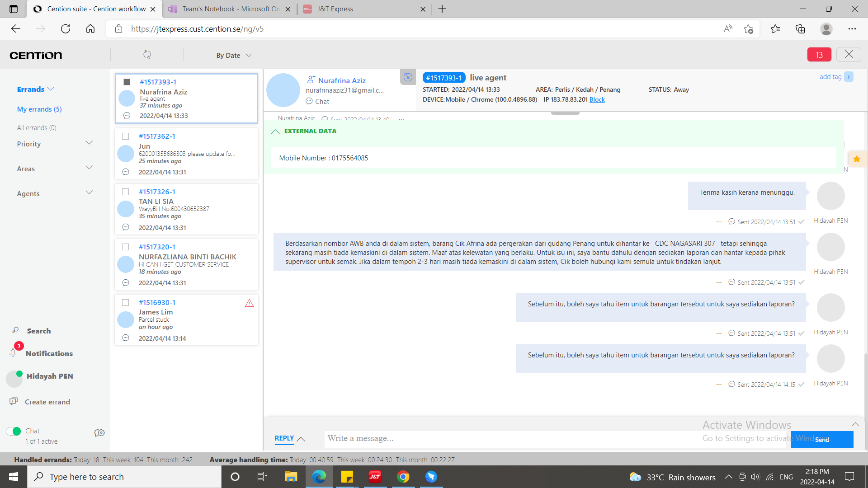Expand the Errands menu

35,89
